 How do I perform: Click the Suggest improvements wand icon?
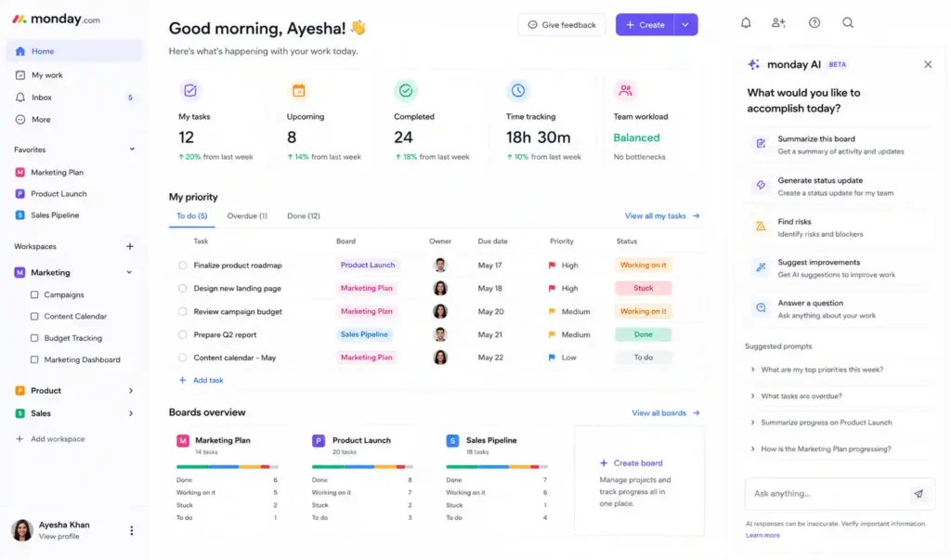761,267
